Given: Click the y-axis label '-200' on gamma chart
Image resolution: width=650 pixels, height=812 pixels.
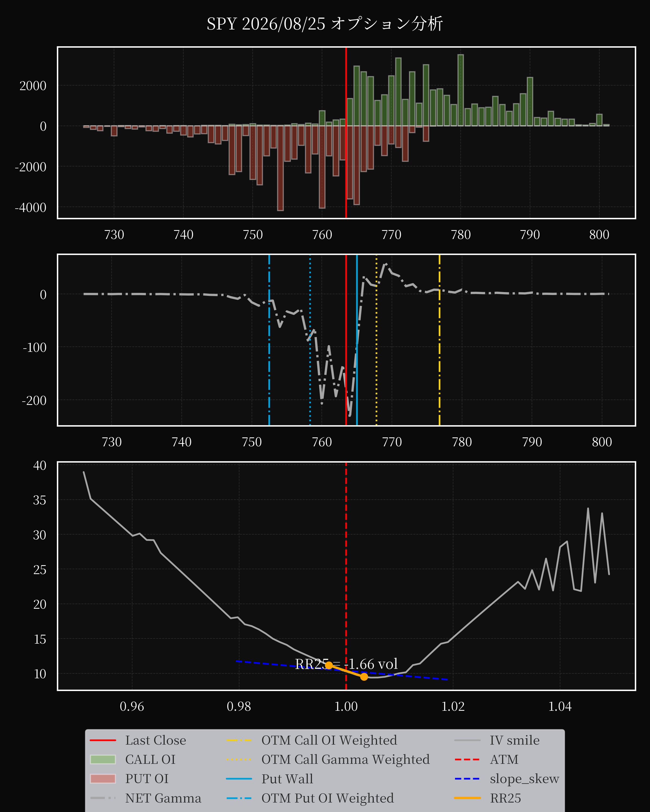Looking at the screenshot, I should tap(34, 400).
